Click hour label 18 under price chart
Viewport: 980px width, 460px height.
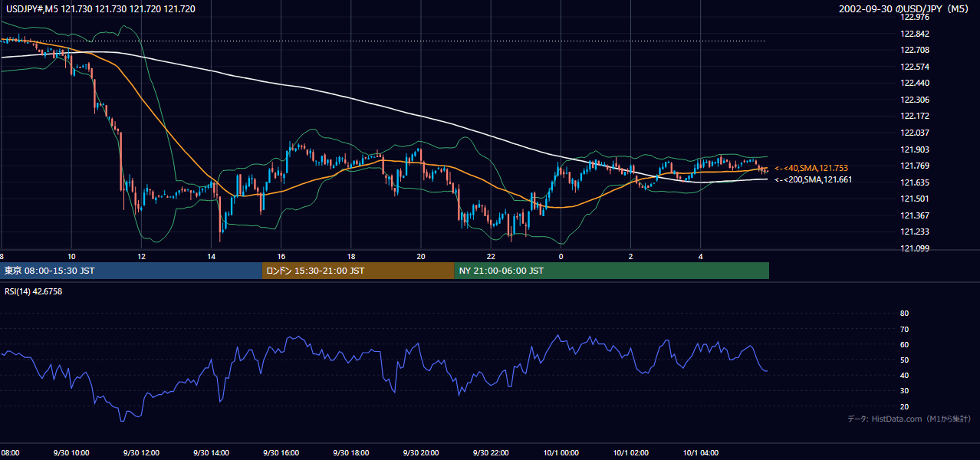[351, 256]
